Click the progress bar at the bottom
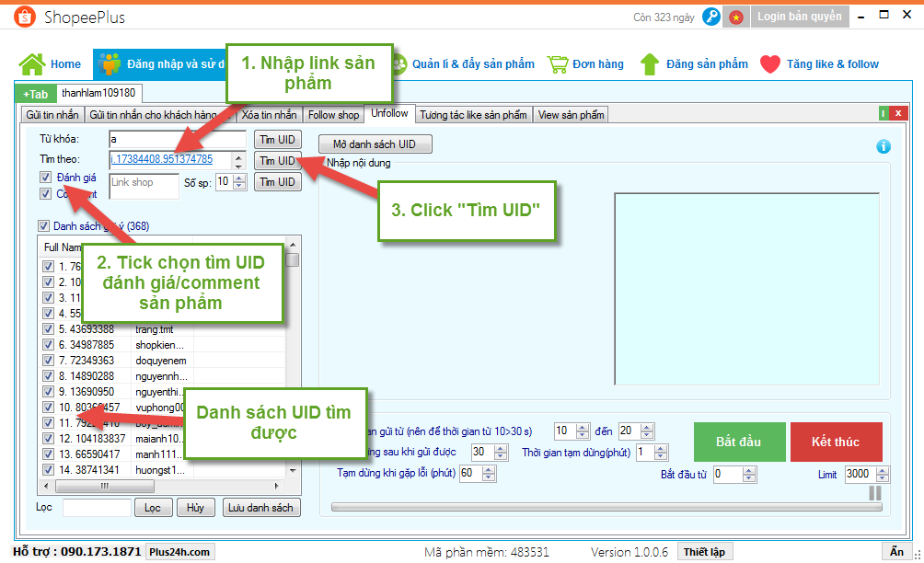924x563 pixels. pos(598,506)
